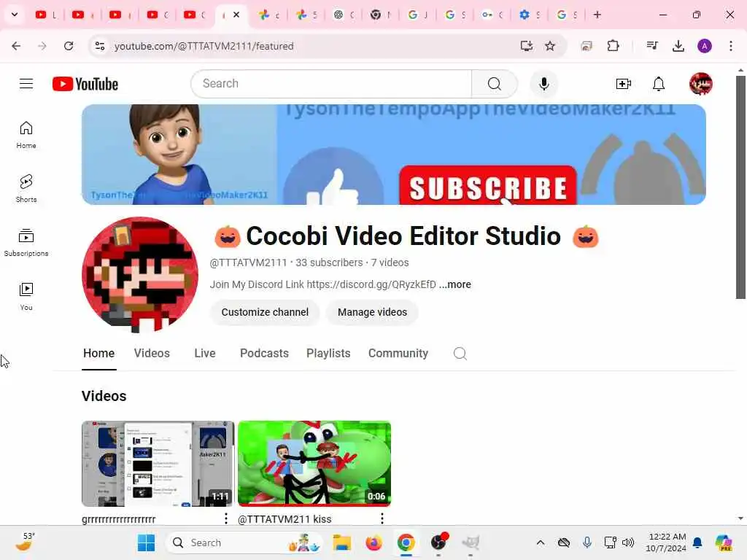Open taskbar clock and date
The height and width of the screenshot is (560, 747).
[667, 542]
